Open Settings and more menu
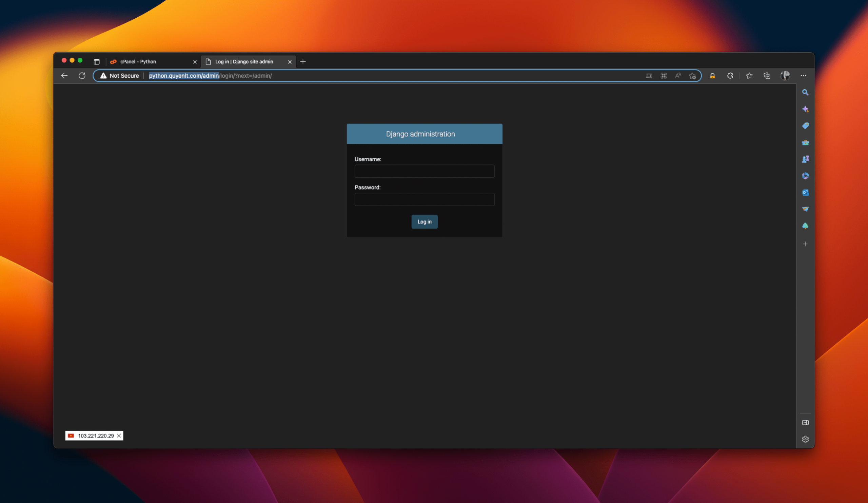The width and height of the screenshot is (868, 503). [x=803, y=76]
